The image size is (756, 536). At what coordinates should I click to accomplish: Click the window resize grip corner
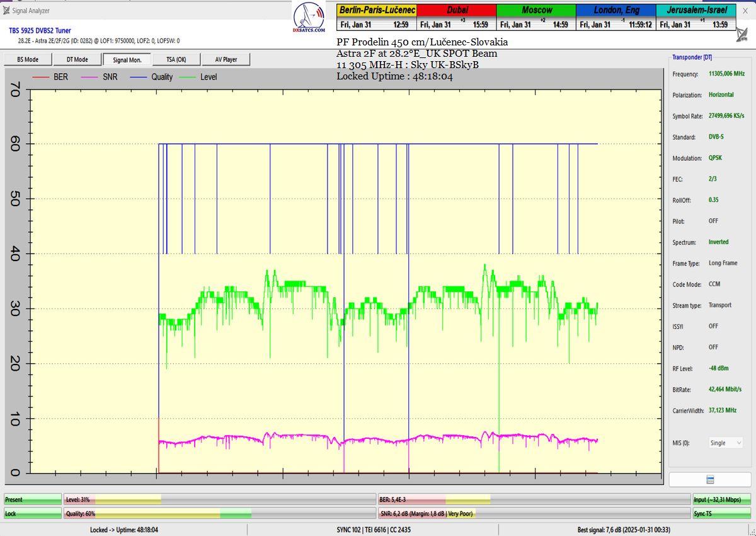[x=750, y=530]
